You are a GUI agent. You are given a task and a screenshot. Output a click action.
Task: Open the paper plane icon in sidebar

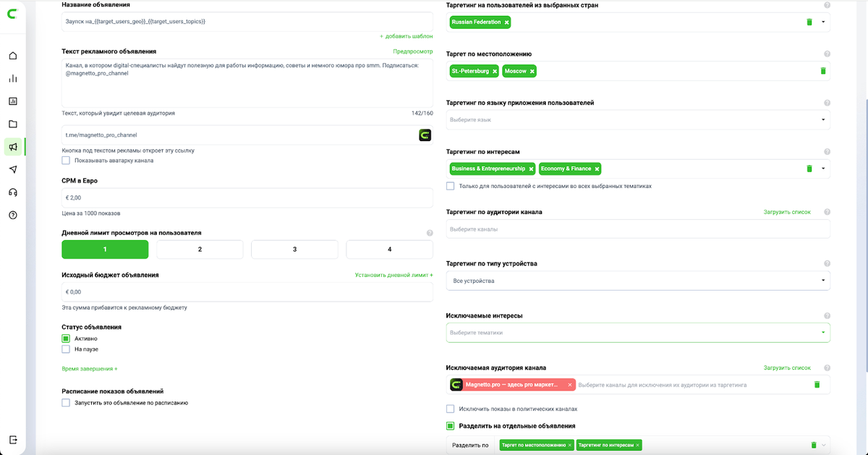[13, 169]
